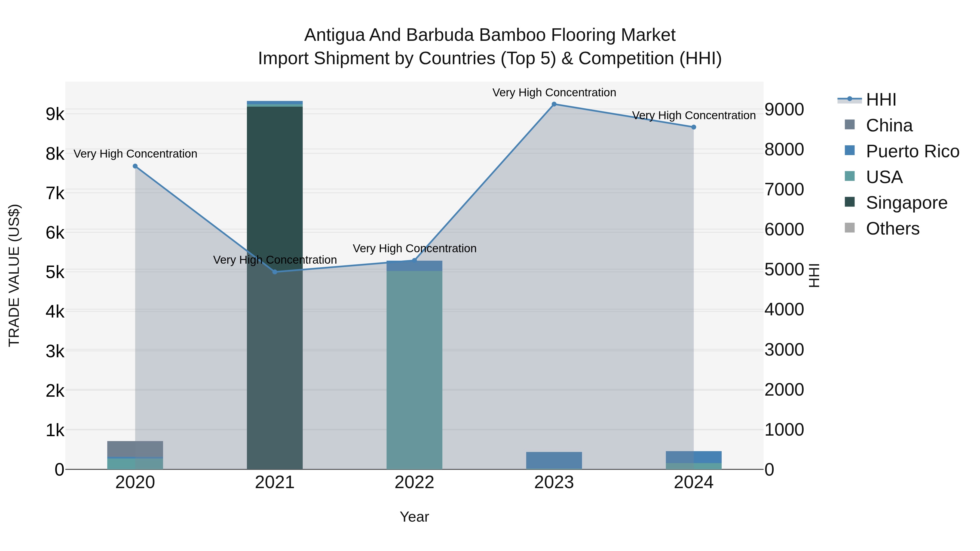
Task: Toggle the Others legend entry
Action: [882, 229]
